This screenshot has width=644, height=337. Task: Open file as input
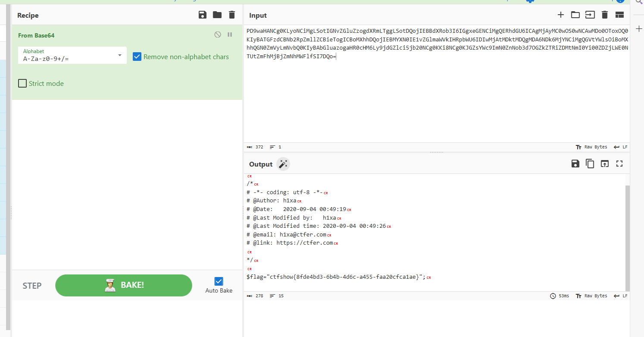click(x=590, y=15)
